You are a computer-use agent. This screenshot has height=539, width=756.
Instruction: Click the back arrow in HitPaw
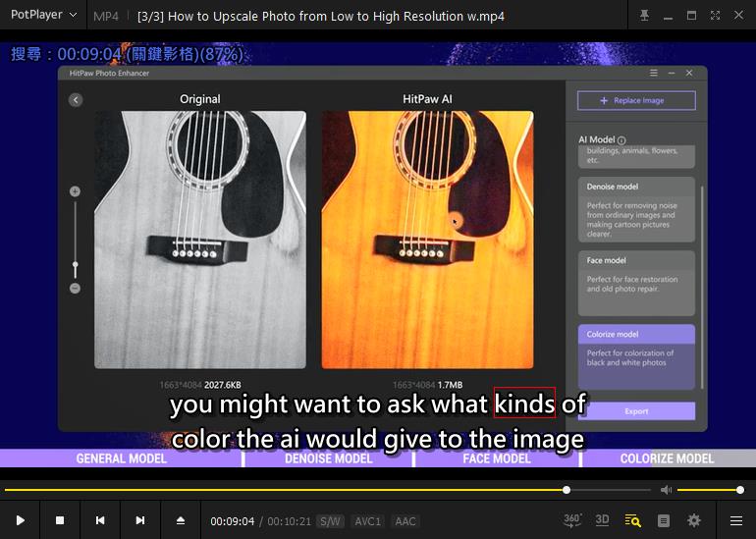[76, 100]
